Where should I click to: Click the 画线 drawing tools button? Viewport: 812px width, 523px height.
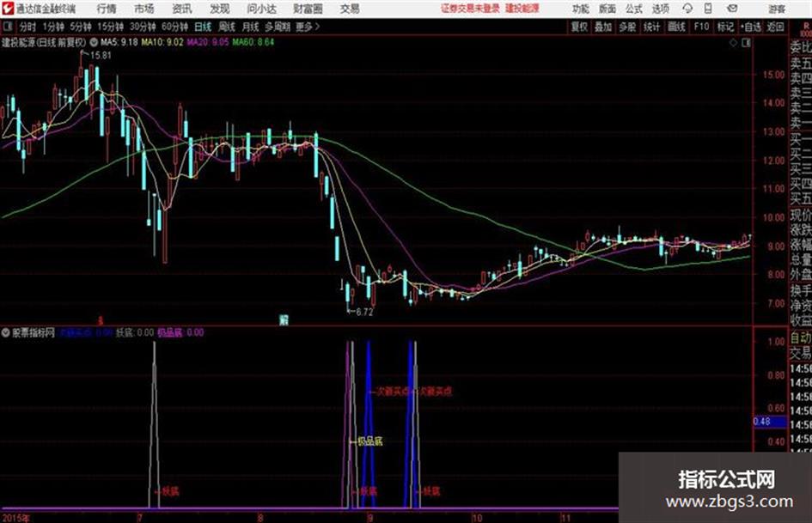[676, 27]
